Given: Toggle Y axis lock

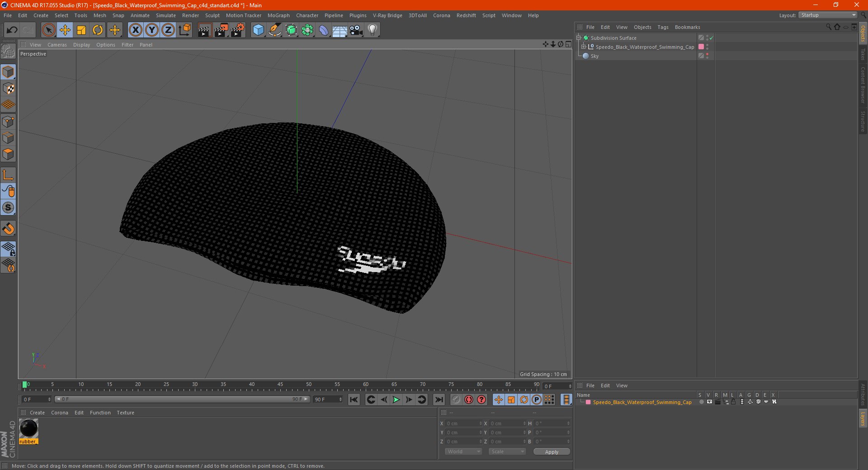Looking at the screenshot, I should 152,30.
